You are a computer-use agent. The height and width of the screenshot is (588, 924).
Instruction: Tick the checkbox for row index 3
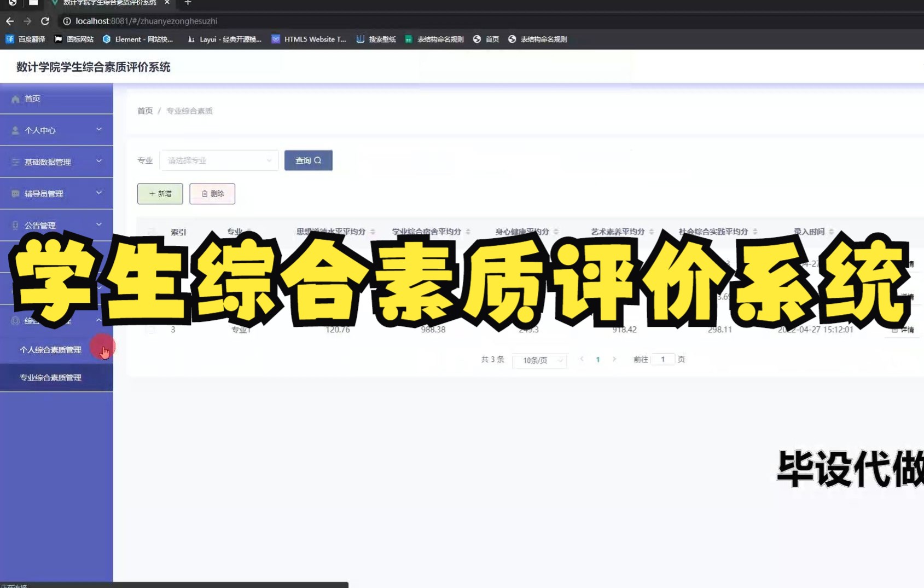pyautogui.click(x=150, y=330)
